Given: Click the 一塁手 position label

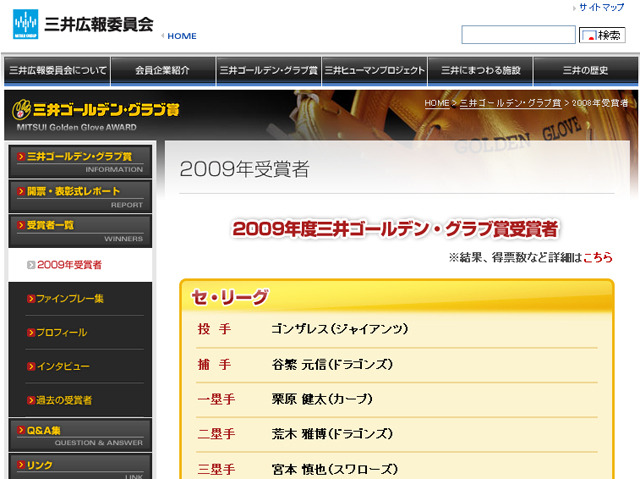Looking at the screenshot, I should coord(216,399).
